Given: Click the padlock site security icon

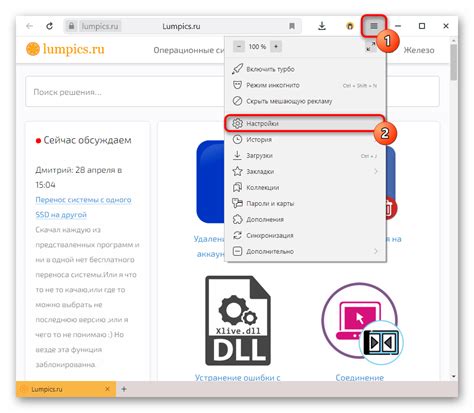Looking at the screenshot, I should coord(71,26).
